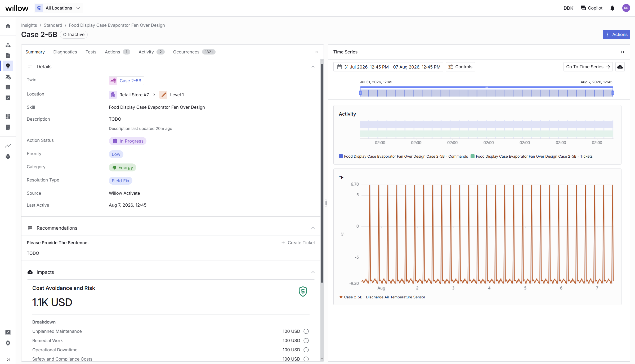The height and width of the screenshot is (364, 635).
Task: Toggle Discharge Air Temperature Sensor legend
Action: pos(382,297)
